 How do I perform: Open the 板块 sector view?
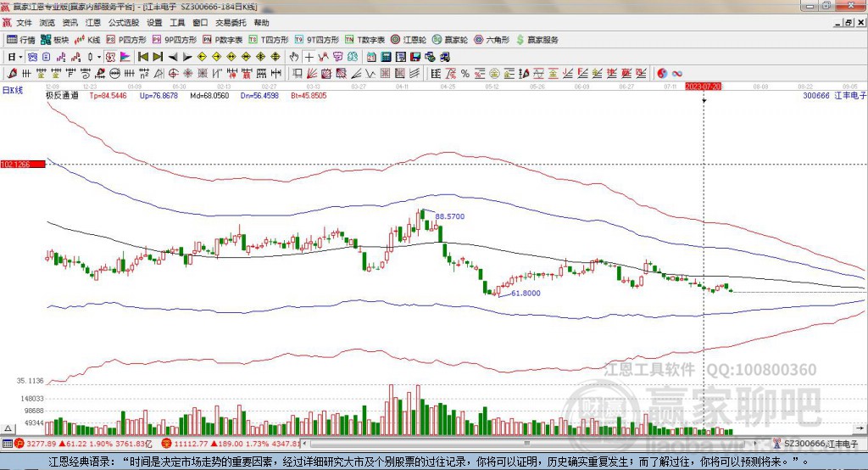tap(56, 40)
